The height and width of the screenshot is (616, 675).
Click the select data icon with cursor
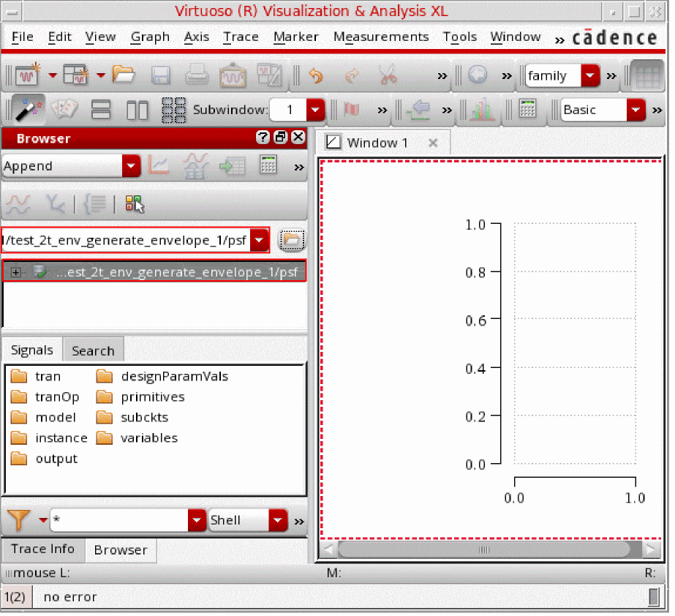click(135, 203)
